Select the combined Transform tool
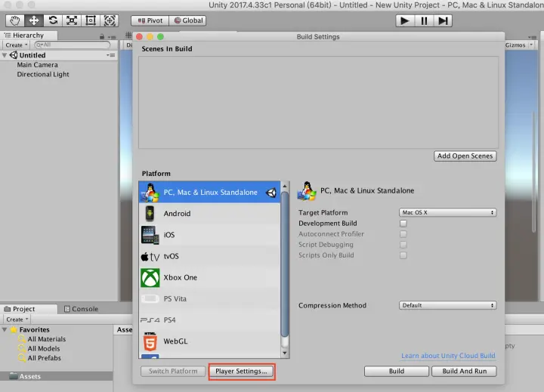The height and width of the screenshot is (392, 544). pyautogui.click(x=110, y=20)
